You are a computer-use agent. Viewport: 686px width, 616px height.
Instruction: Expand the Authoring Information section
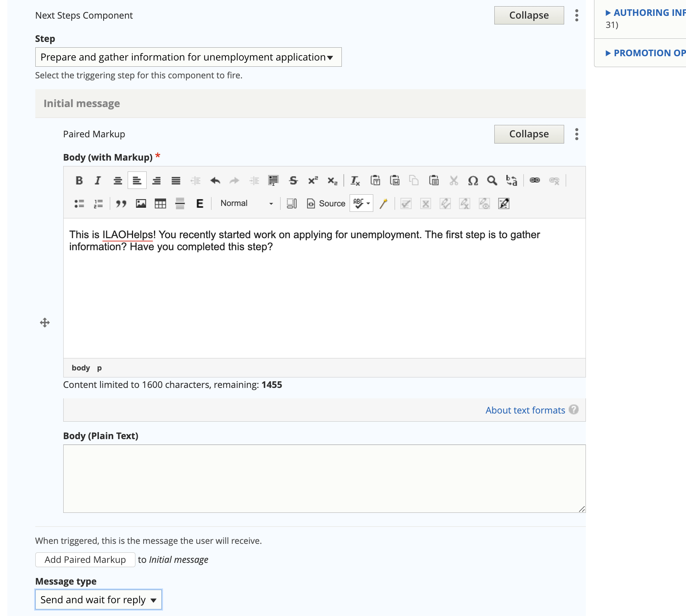tap(646, 13)
